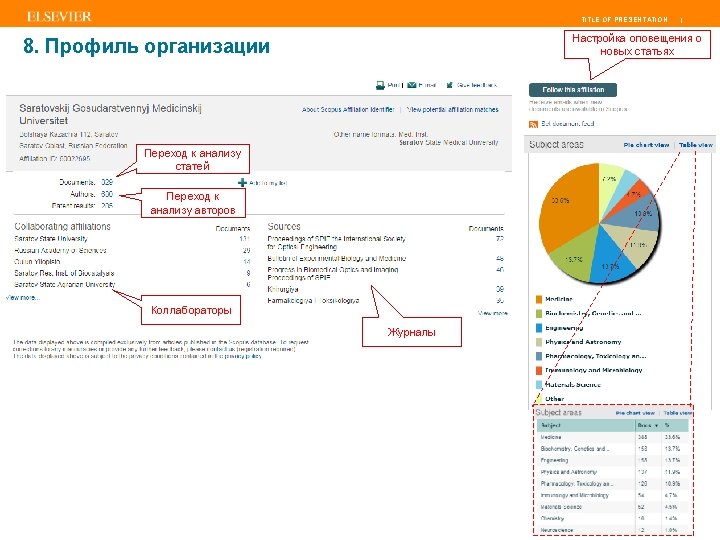Click the Follow this affiliation button

[x=573, y=90]
